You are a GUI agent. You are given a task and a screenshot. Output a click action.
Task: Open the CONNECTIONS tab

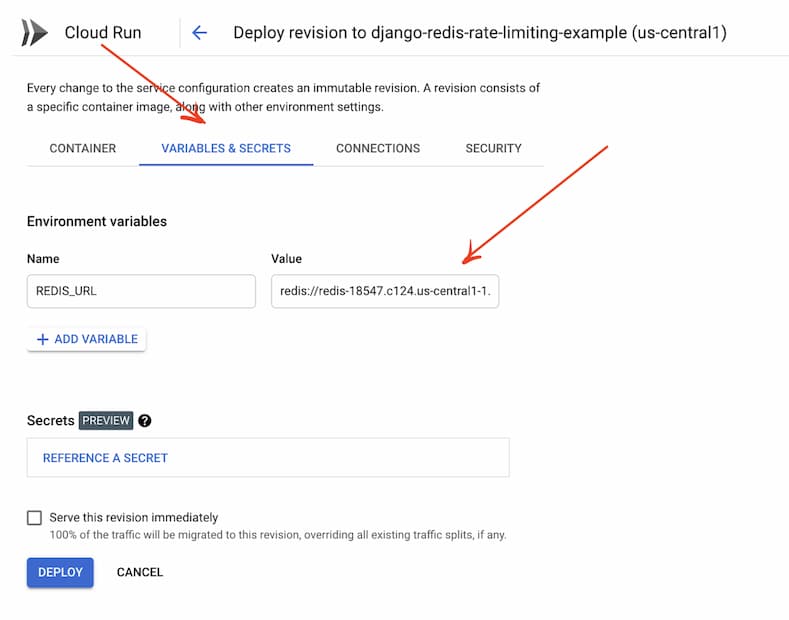378,148
